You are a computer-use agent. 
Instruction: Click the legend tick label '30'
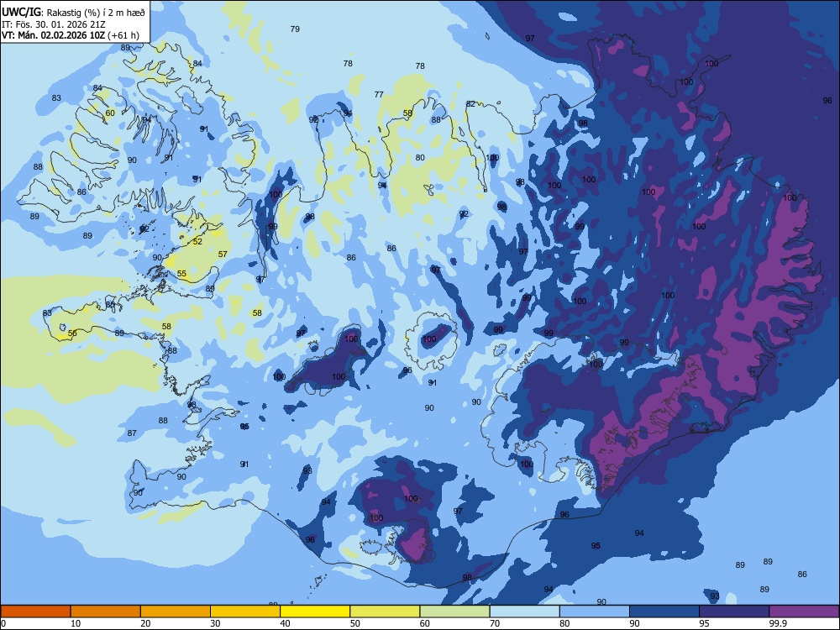point(215,623)
